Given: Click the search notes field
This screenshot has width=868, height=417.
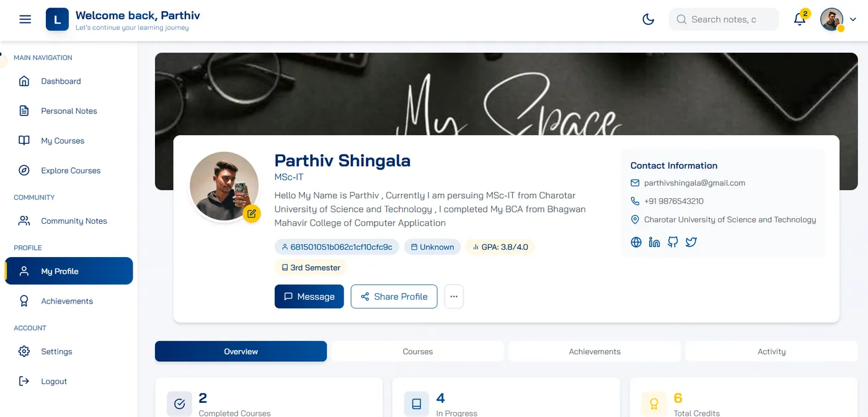Looking at the screenshot, I should point(724,19).
